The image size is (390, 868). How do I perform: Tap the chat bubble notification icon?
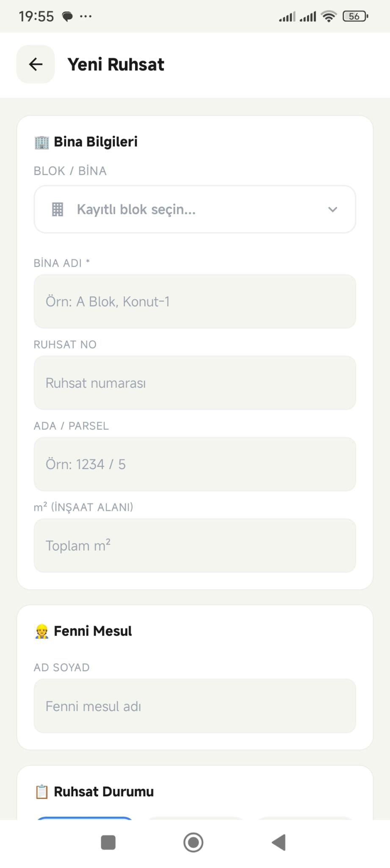pos(67,17)
